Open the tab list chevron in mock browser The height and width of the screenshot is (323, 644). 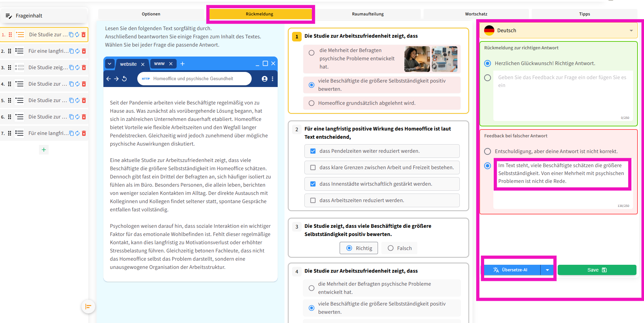110,64
